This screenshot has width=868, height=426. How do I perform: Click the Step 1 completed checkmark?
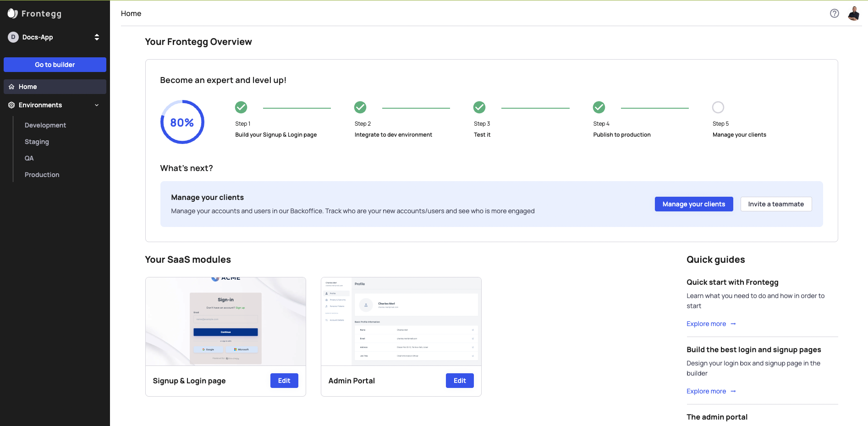point(241,107)
